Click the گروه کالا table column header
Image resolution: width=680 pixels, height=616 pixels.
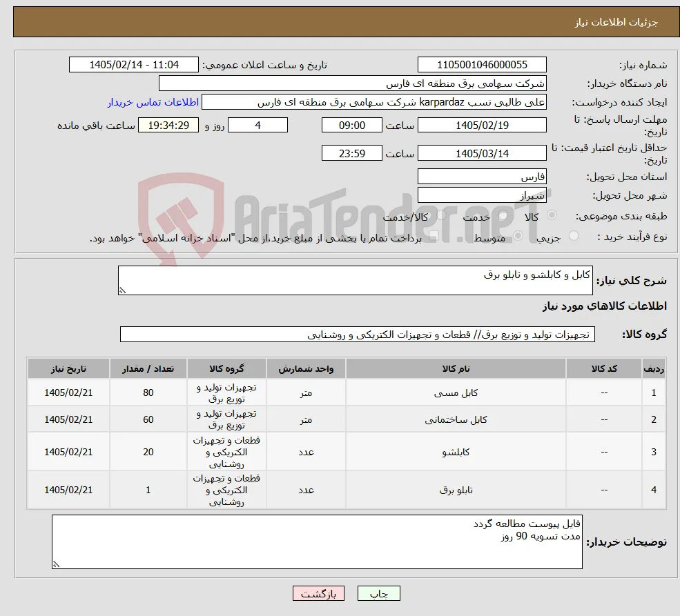[x=226, y=368]
